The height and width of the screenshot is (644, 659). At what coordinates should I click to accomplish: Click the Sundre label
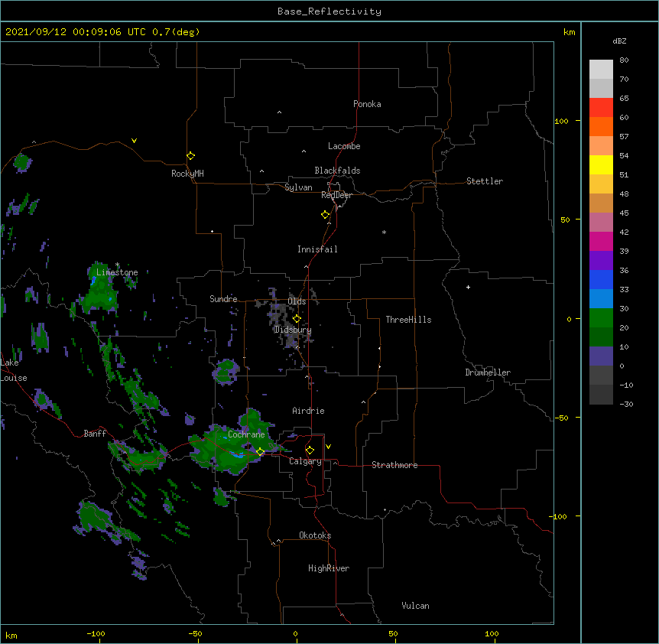click(223, 299)
